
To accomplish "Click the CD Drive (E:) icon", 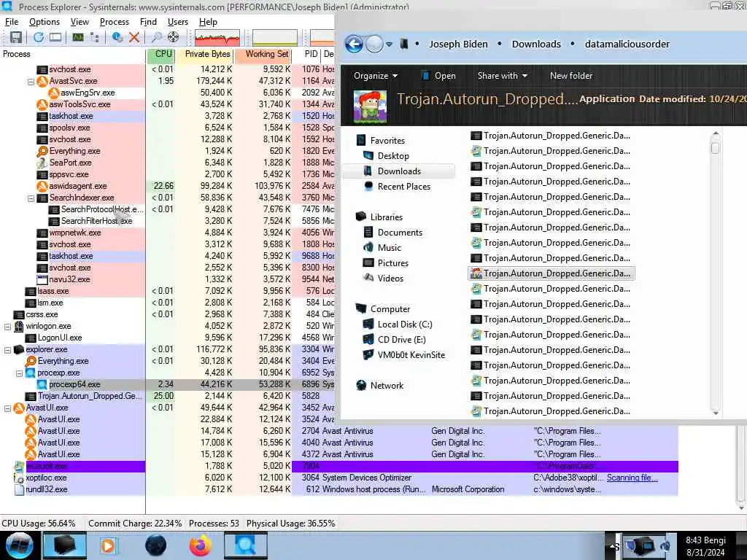I will (368, 340).
